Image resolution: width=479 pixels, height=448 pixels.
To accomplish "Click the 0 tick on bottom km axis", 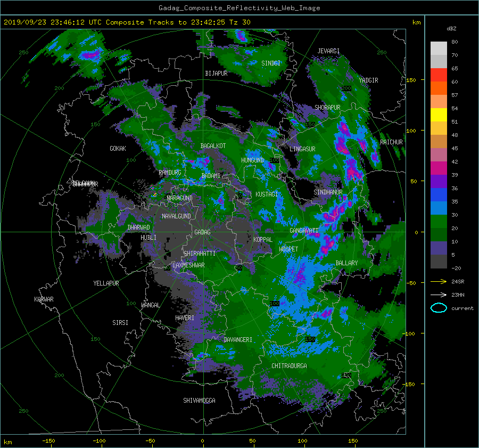I will coord(202,441).
